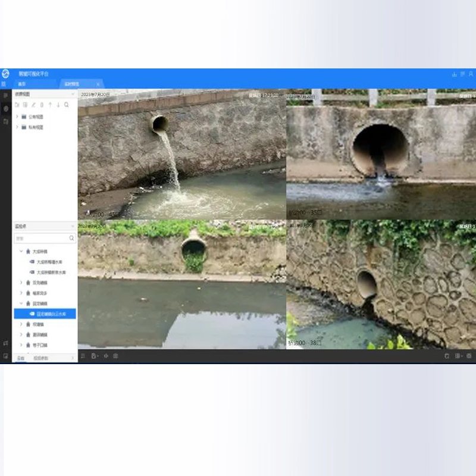476x476 pixels.
Task: Click the bottommost icon in the dark left sidebar
Action: pos(5,356)
